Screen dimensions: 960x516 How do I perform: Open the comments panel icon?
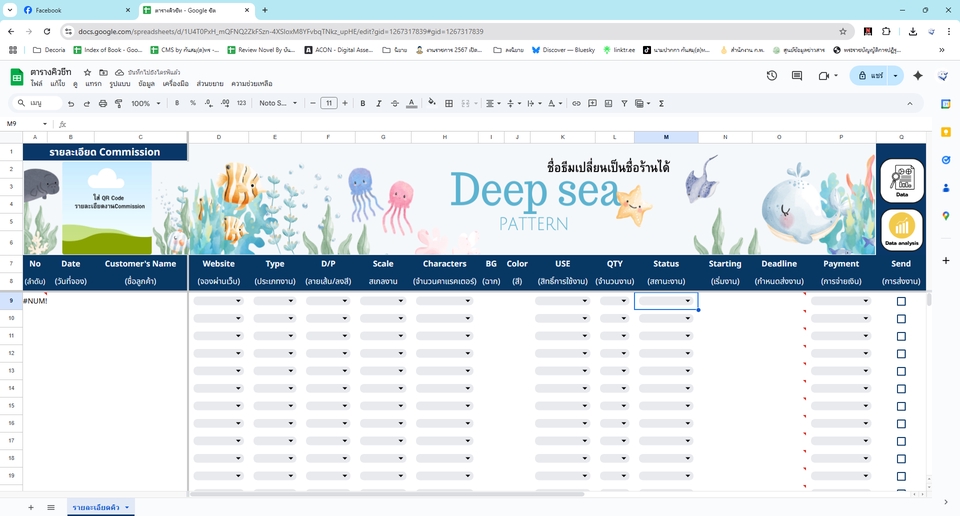[x=797, y=76]
